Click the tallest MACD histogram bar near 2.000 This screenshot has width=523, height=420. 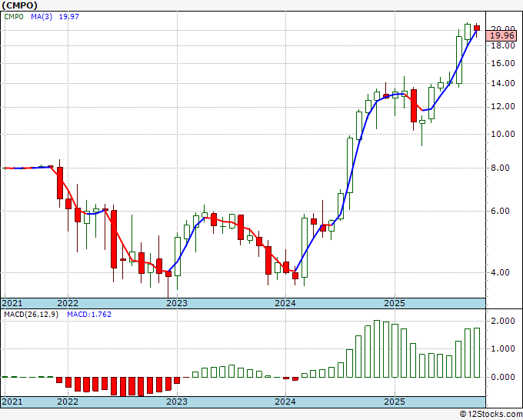pyautogui.click(x=377, y=349)
